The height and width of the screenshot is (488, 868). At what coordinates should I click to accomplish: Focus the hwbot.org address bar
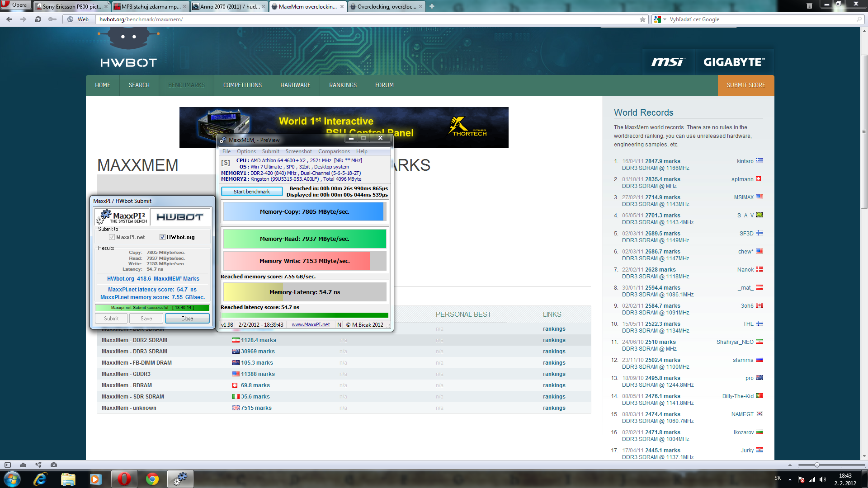(x=366, y=19)
